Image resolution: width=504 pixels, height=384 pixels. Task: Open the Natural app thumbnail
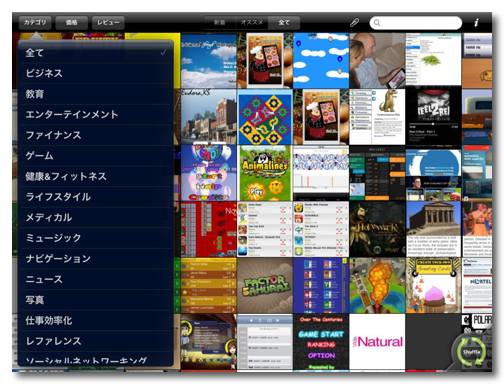tap(377, 342)
